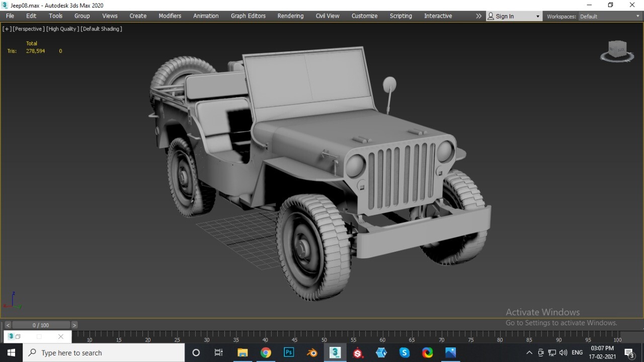Close the small floating 3ds Max panel
644x362 pixels.
[61, 337]
